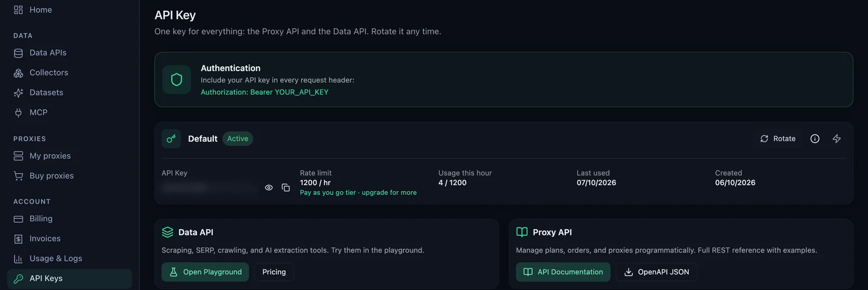Screen dimensions: 868x290
Task: Click the key icon beside Default
Action: [171, 138]
